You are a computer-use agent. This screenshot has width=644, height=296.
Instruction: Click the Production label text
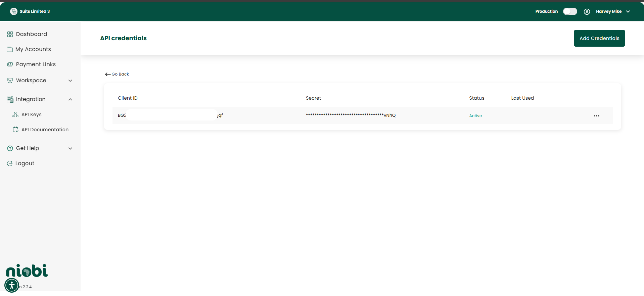pyautogui.click(x=547, y=11)
